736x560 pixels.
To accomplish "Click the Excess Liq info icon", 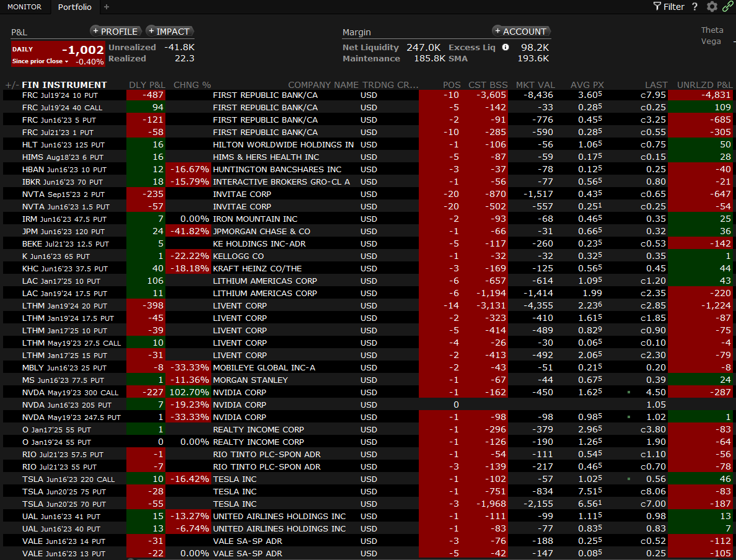I will 506,47.
